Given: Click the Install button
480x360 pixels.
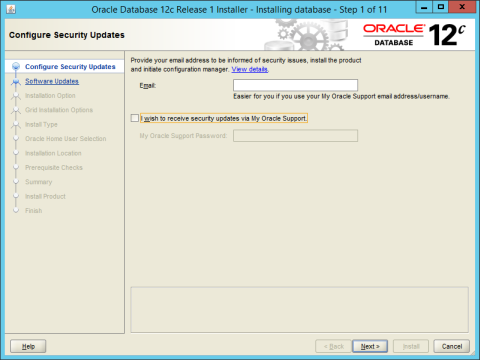Looking at the screenshot, I should pyautogui.click(x=411, y=346).
